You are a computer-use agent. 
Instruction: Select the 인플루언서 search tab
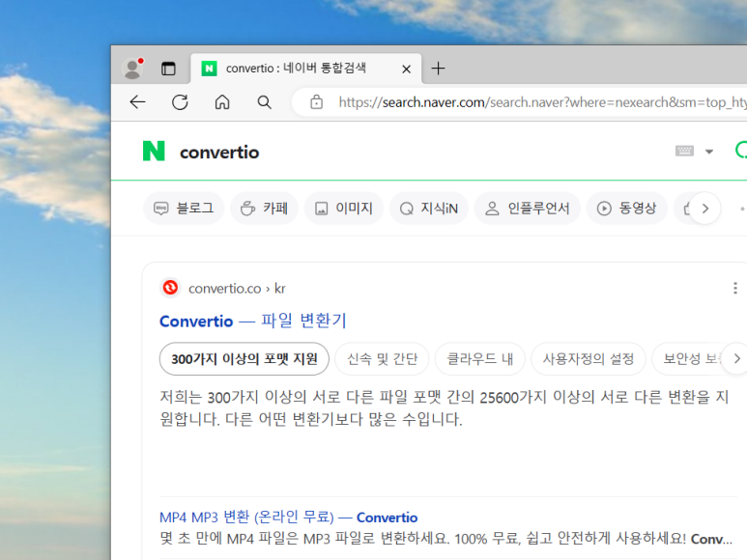528,209
